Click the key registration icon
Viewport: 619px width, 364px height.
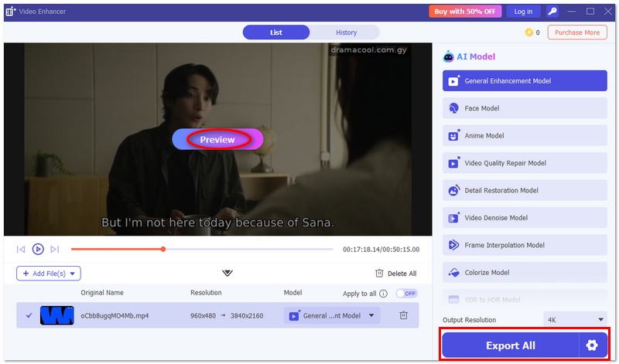coord(552,12)
